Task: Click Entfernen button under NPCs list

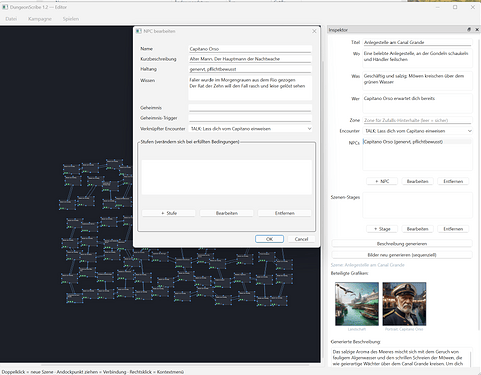Action: click(x=453, y=181)
